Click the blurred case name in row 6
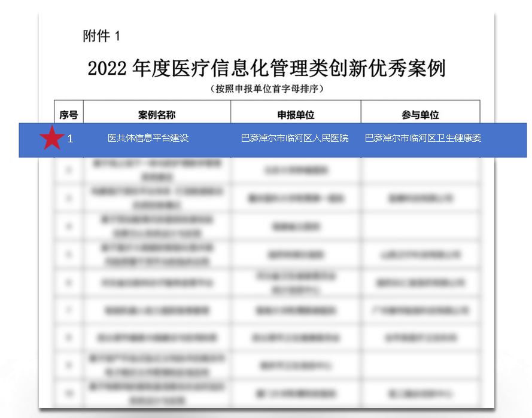 tap(157, 282)
